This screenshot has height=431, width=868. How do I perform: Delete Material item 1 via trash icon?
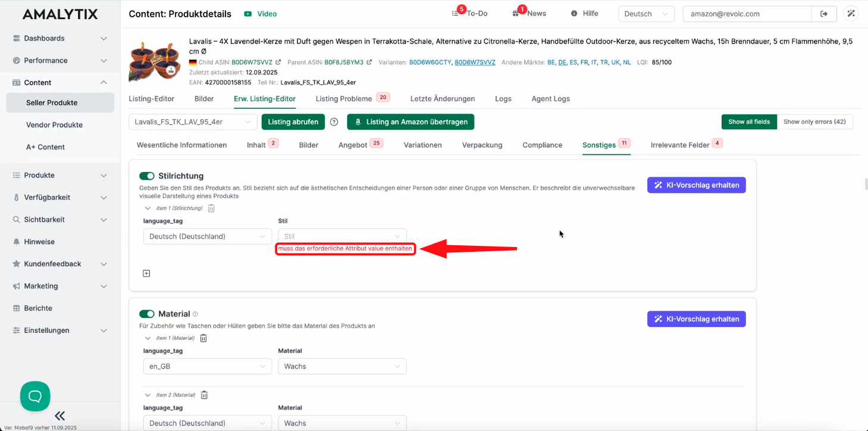203,338
